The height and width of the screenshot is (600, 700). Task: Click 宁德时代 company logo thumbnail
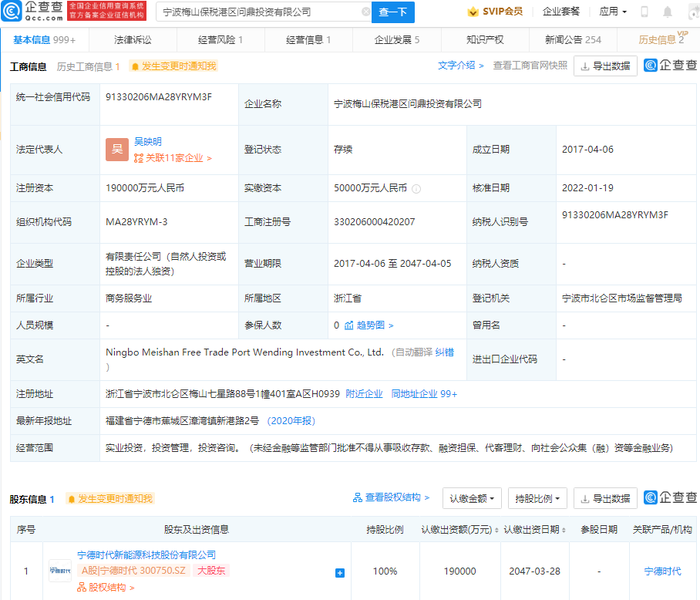click(60, 571)
